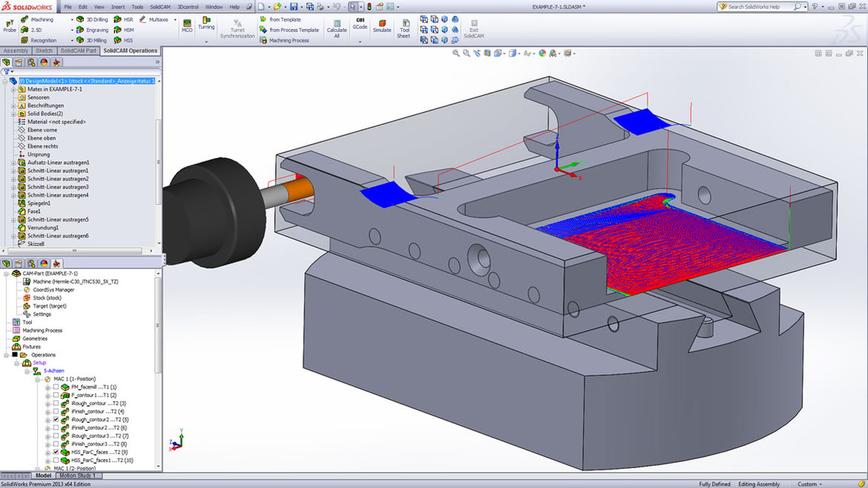Tick the iRough_contour3 T2 (7) checkbox
This screenshot has height=488, width=868.
[x=56, y=436]
